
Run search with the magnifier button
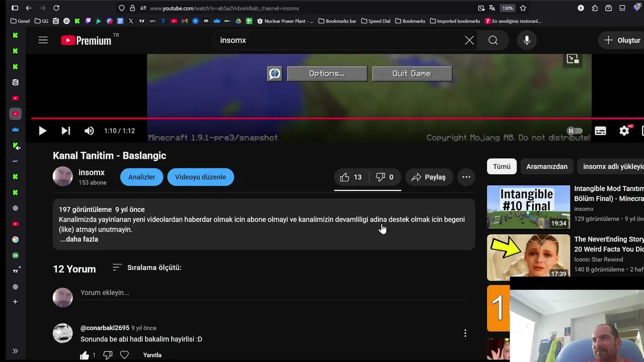(x=493, y=40)
